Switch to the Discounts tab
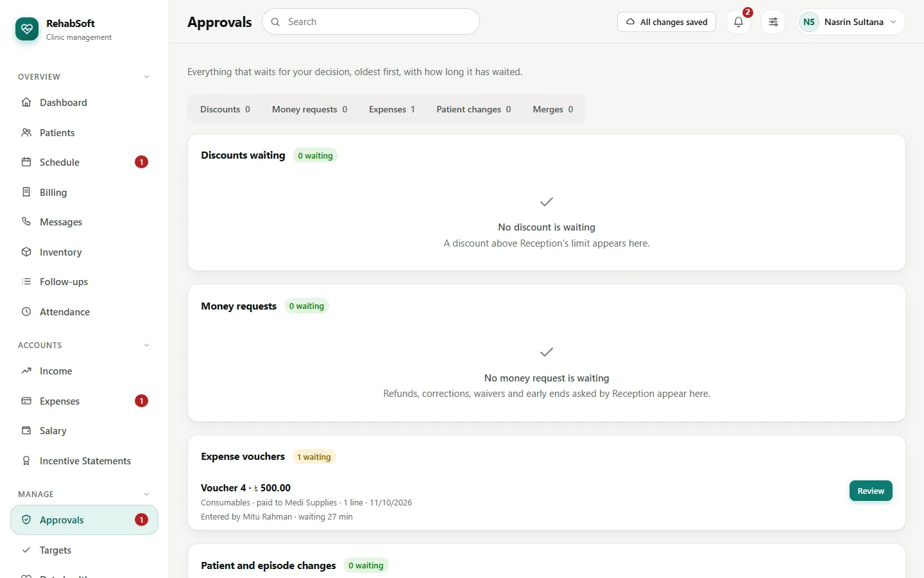Image resolution: width=924 pixels, height=578 pixels. (225, 109)
